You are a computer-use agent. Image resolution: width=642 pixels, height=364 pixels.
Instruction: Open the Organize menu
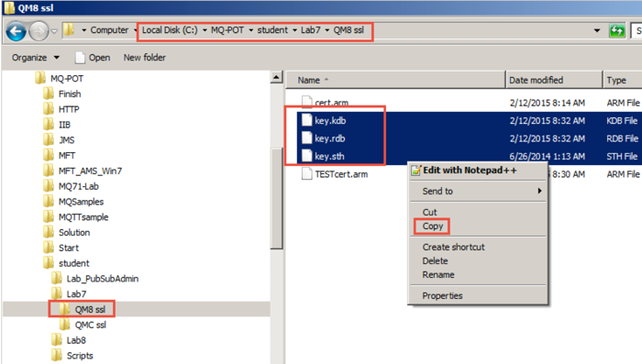(x=36, y=58)
